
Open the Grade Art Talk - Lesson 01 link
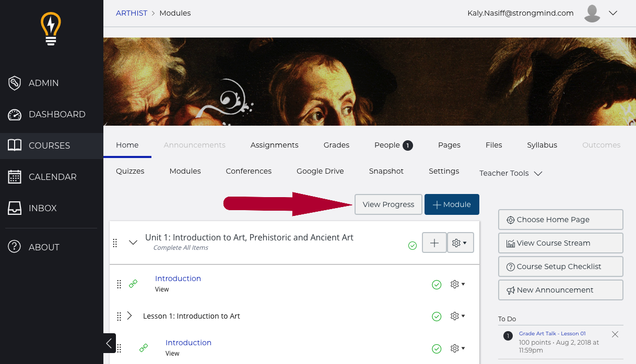click(x=552, y=334)
